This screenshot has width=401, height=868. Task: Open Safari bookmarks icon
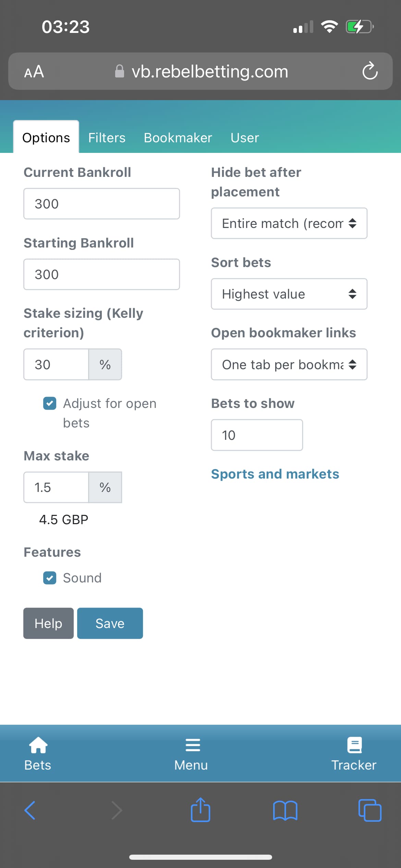coord(285,810)
